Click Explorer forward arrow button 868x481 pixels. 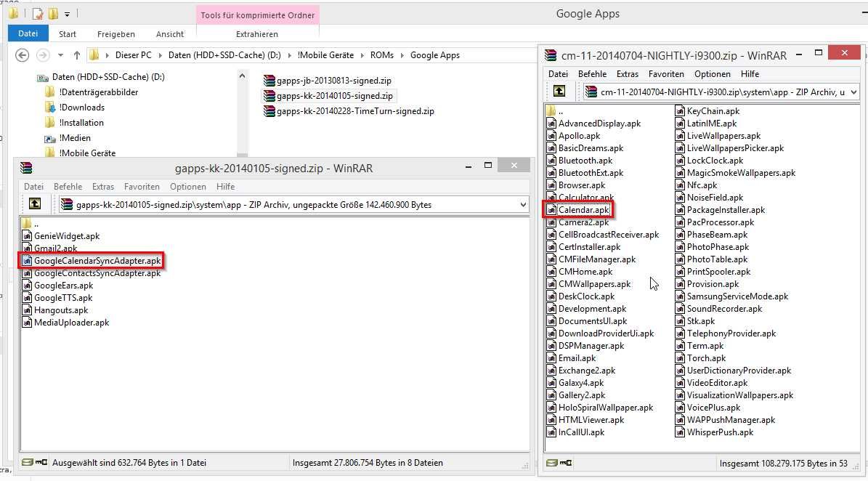click(43, 55)
